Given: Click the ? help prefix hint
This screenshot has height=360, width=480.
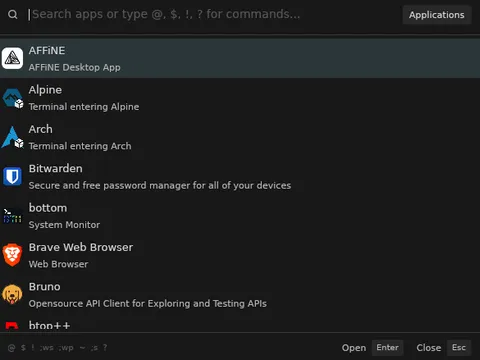Looking at the screenshot, I should tap(105, 348).
